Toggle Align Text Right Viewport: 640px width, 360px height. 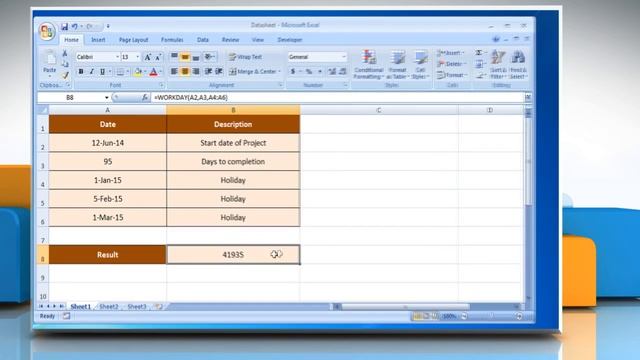click(196, 71)
